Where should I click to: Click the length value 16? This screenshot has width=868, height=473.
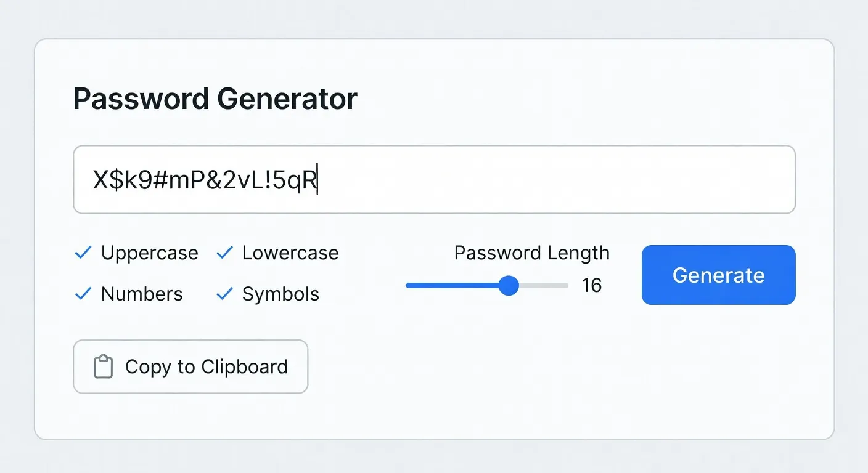coord(591,285)
